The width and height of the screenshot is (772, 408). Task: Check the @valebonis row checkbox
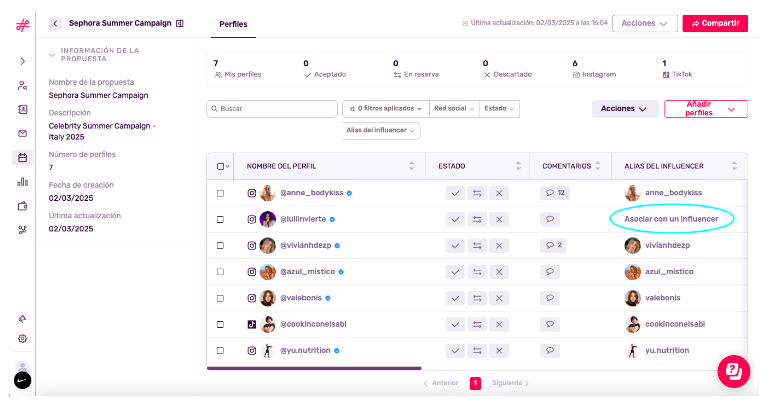tap(221, 298)
